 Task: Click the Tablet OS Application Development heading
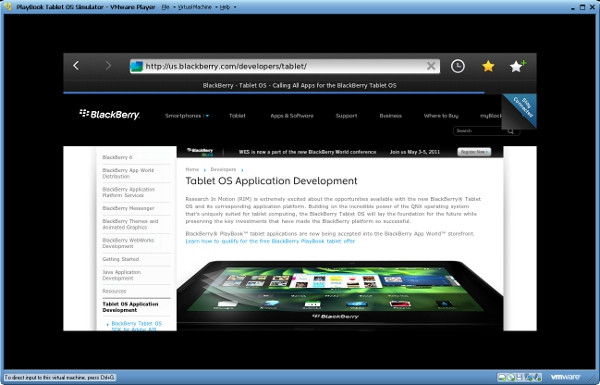(x=271, y=181)
